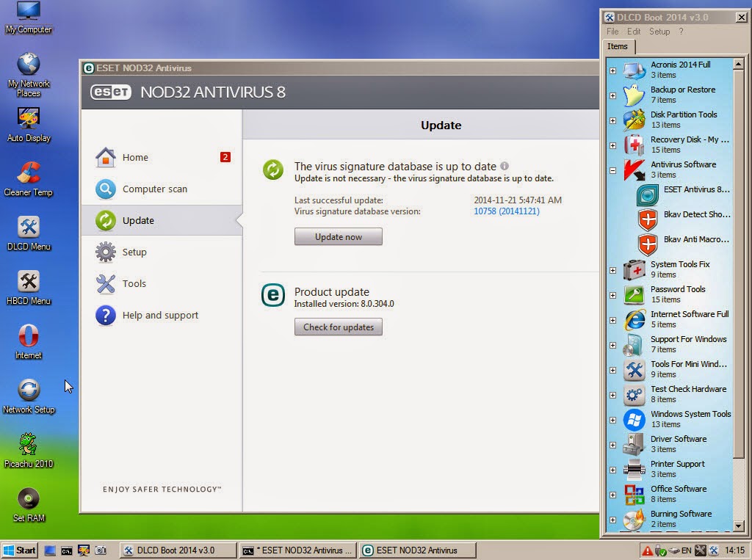Click the Burning Software disc icon
This screenshot has height=560, width=752.
pos(634,519)
